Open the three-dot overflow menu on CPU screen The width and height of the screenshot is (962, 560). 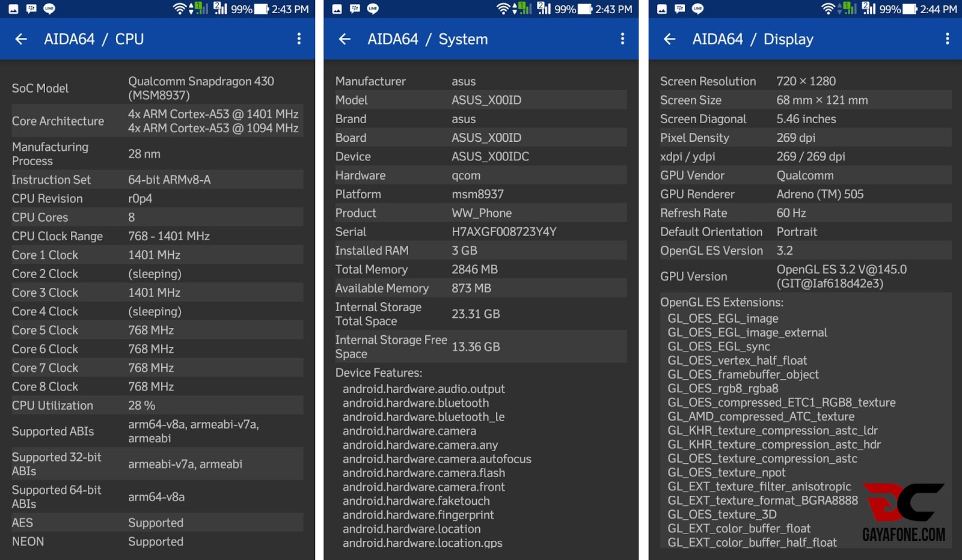click(x=299, y=39)
